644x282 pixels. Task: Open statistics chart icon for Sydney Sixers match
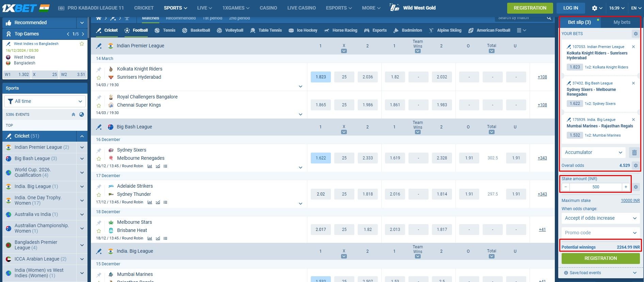click(150, 166)
